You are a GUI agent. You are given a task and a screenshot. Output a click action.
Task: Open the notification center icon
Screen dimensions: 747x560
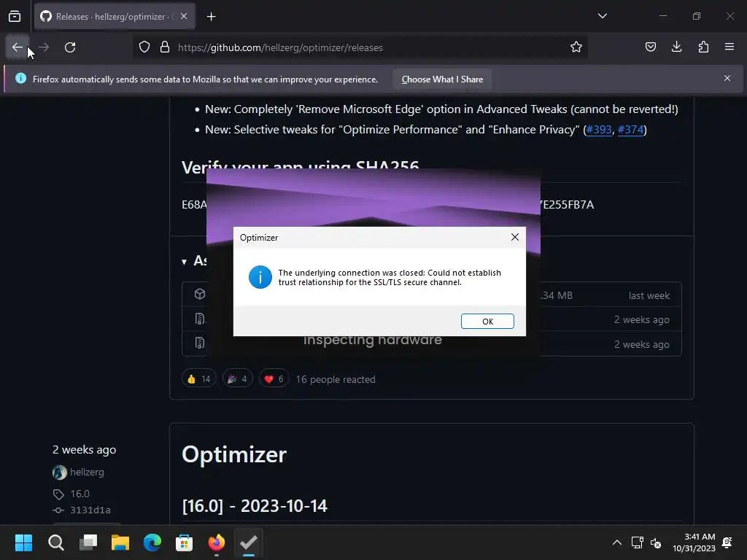(727, 542)
